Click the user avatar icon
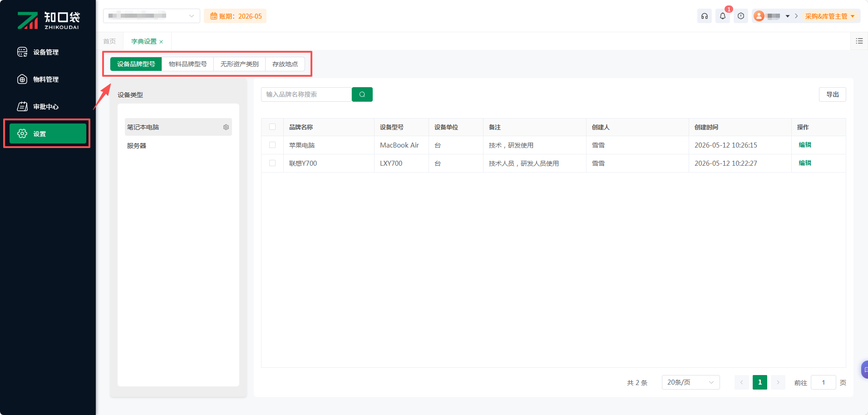The image size is (868, 415). [x=759, y=16]
